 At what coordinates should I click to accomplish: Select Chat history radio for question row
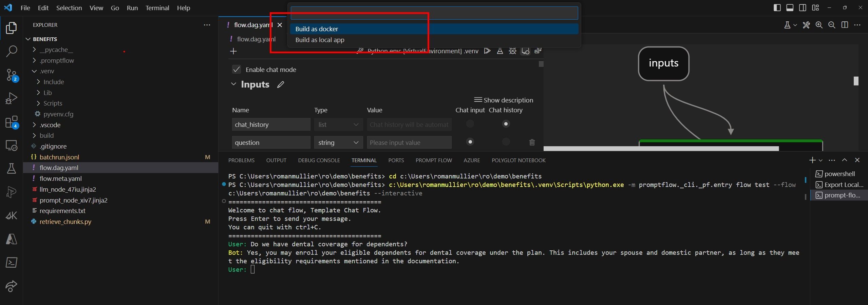coord(506,142)
